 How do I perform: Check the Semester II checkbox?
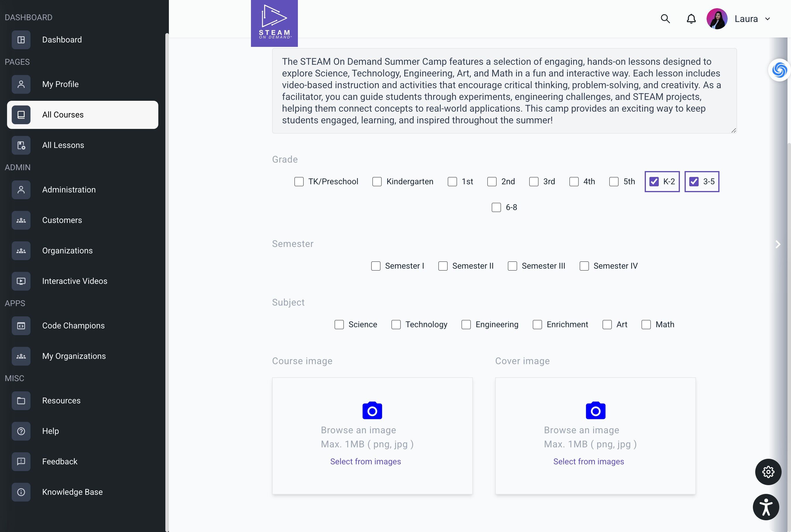pos(443,266)
